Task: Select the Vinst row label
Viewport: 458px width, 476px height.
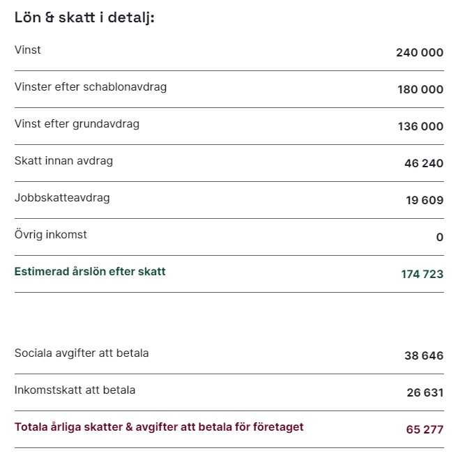Action: pyautogui.click(x=28, y=50)
